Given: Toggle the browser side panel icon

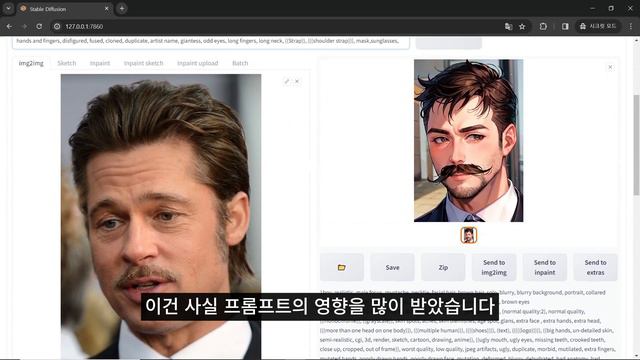Looking at the screenshot, I should click(565, 27).
